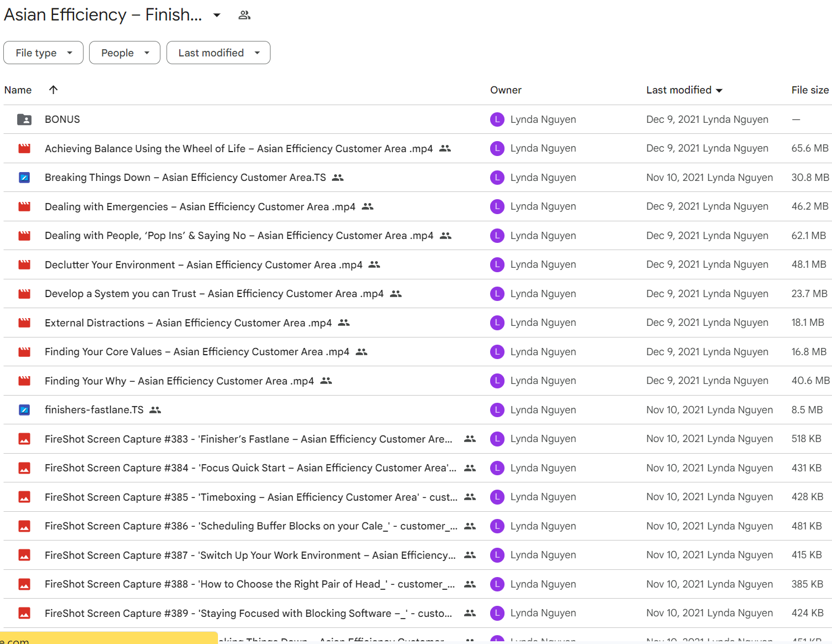This screenshot has height=644, width=832.
Task: Open the BONUS folder
Action: [x=63, y=120]
